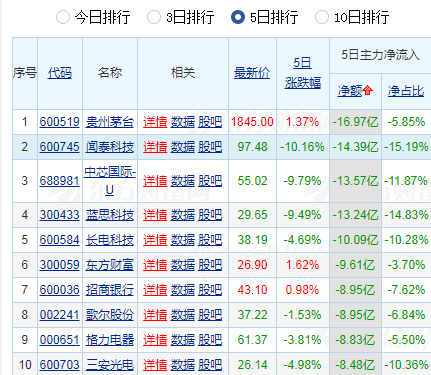
Task: Open 数据 link for 中芯国际-U
Action: tap(183, 181)
